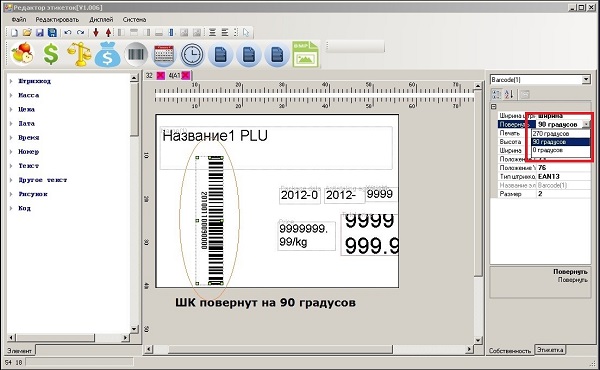Create a new label file
The height and width of the screenshot is (370, 600).
click(x=15, y=33)
